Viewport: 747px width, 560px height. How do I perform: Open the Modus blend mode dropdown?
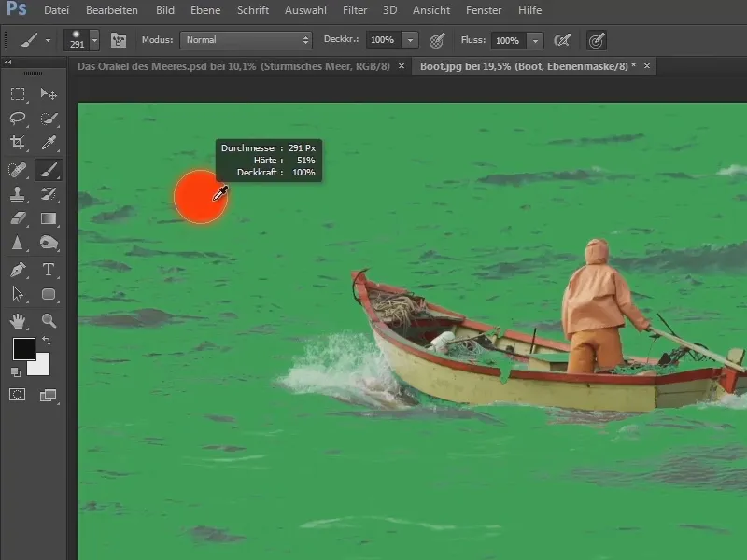[x=246, y=40]
